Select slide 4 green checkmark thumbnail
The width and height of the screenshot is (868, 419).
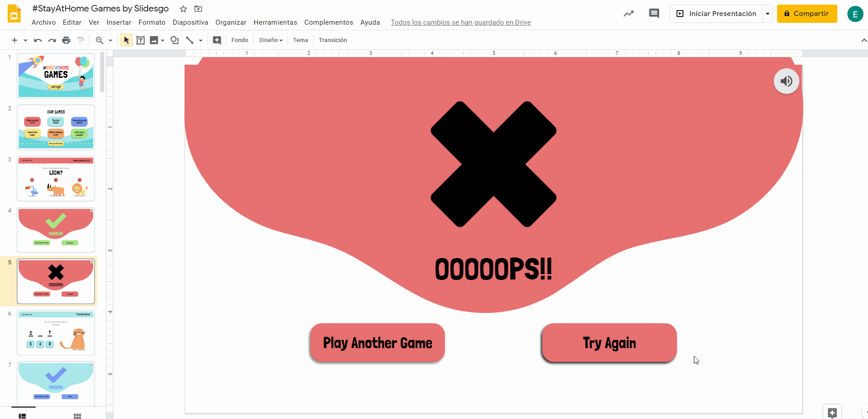pos(56,230)
